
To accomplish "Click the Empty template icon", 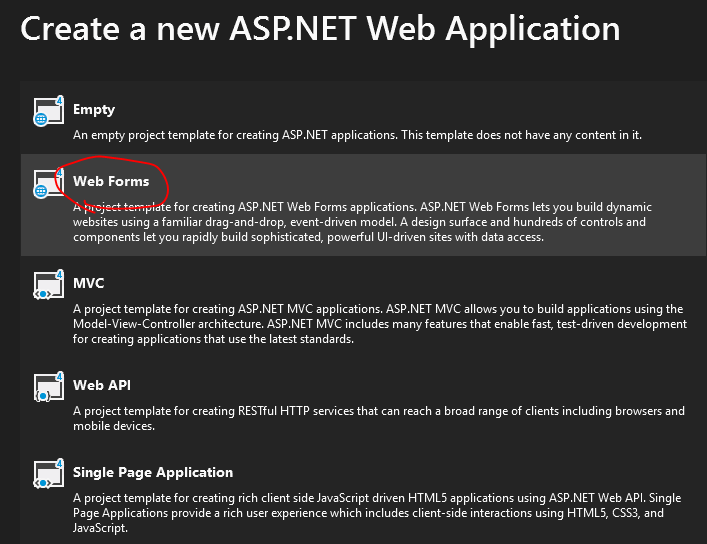I will point(48,111).
